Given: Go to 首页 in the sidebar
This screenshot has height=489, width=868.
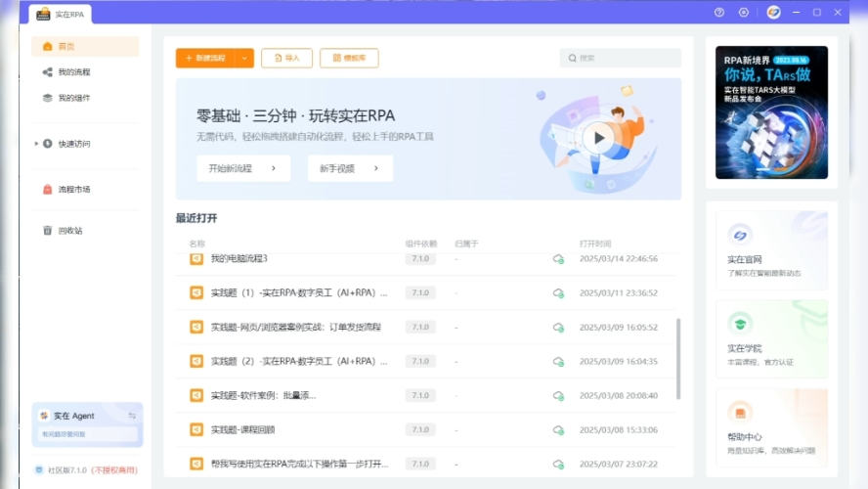Looking at the screenshot, I should click(85, 47).
